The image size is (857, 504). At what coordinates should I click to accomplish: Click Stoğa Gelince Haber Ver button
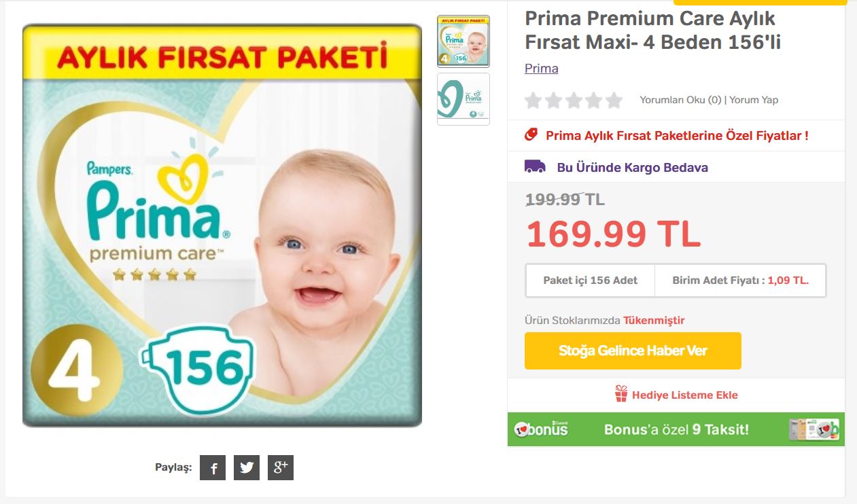pos(633,350)
